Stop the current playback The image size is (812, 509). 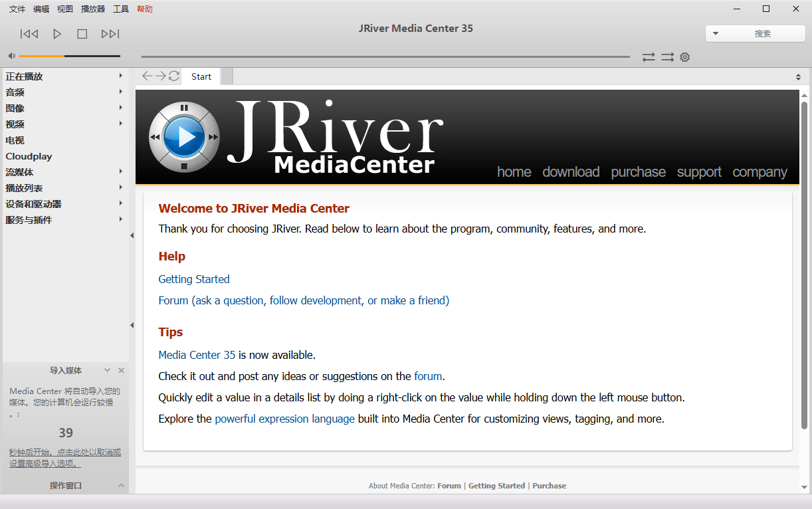[82, 33]
